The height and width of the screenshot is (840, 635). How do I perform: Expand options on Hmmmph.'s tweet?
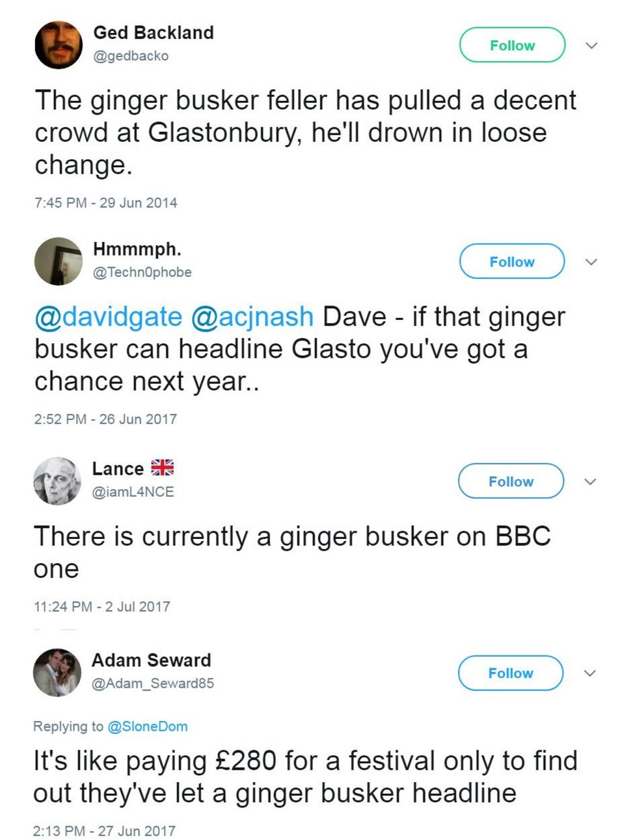pyautogui.click(x=591, y=261)
